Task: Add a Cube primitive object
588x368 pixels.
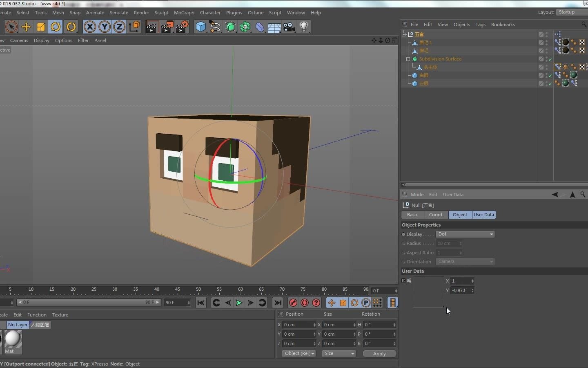Action: click(200, 27)
